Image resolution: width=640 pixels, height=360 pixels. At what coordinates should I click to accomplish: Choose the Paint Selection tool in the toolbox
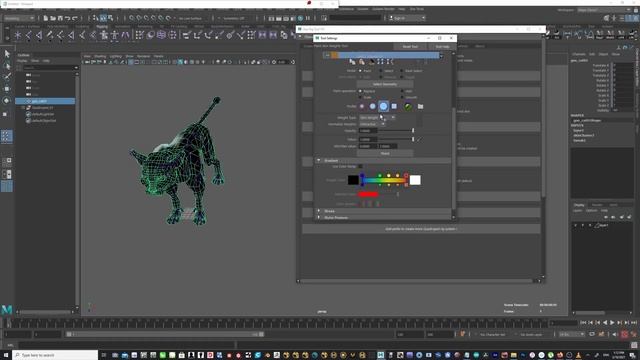point(7,77)
